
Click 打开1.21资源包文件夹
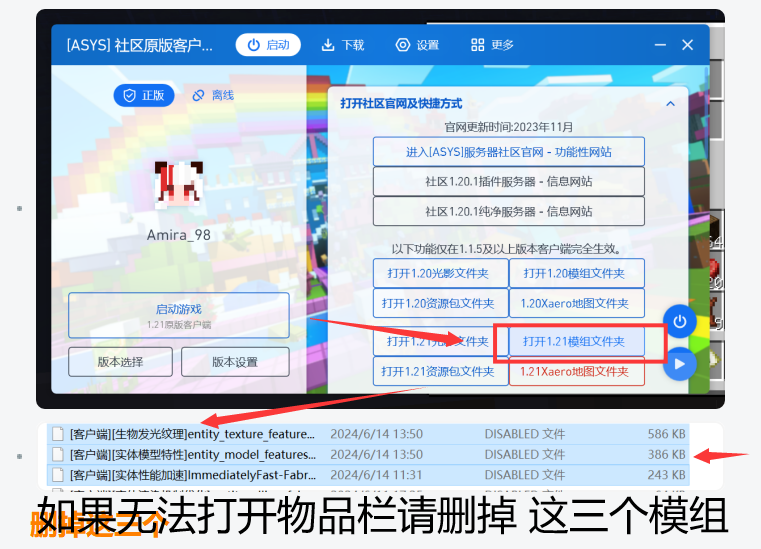coord(440,371)
